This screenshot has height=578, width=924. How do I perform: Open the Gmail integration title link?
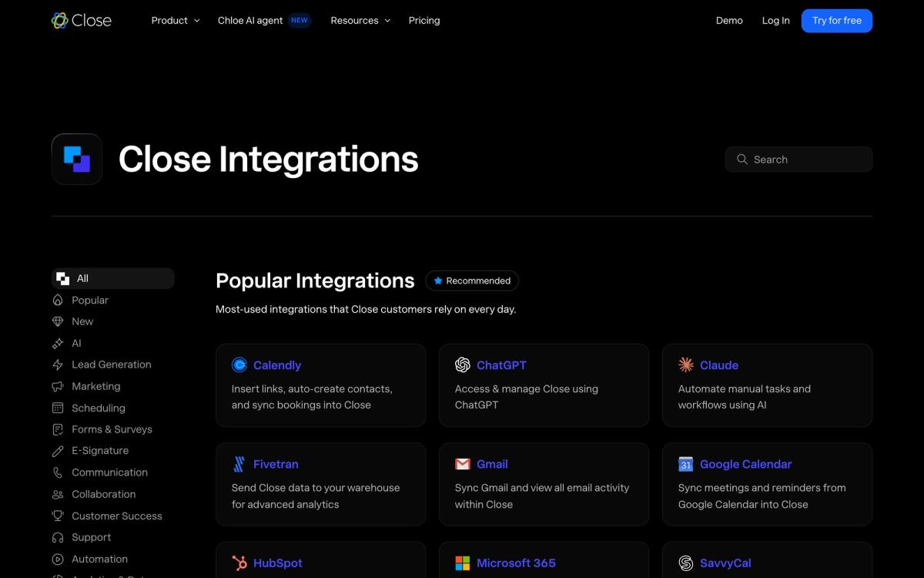pyautogui.click(x=492, y=464)
